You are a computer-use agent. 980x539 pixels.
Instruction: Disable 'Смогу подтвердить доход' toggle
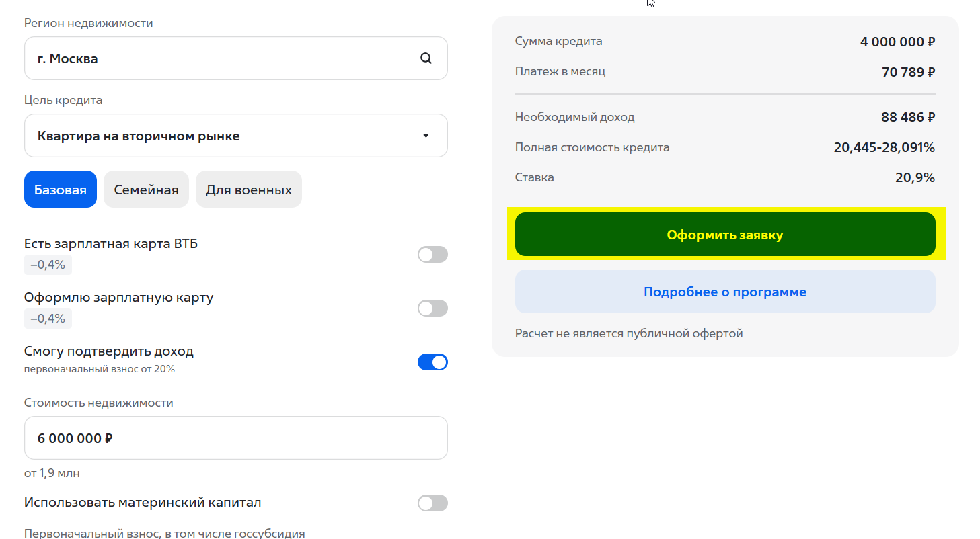(432, 362)
